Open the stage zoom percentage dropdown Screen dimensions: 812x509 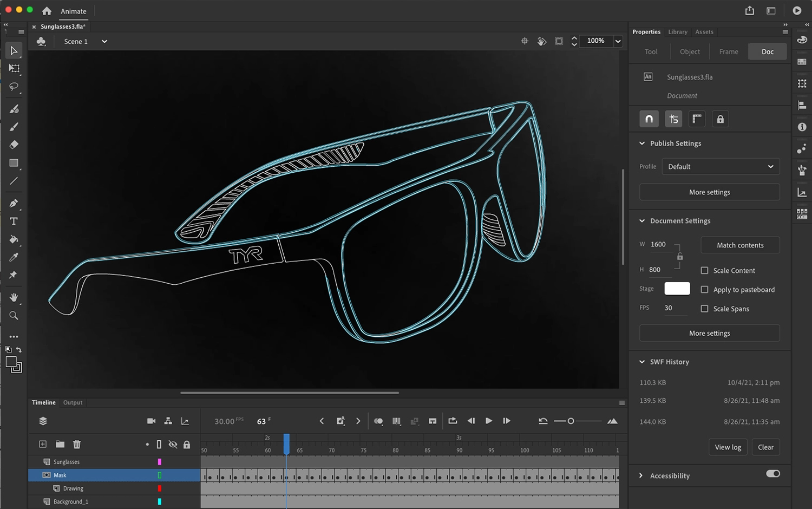click(x=618, y=41)
